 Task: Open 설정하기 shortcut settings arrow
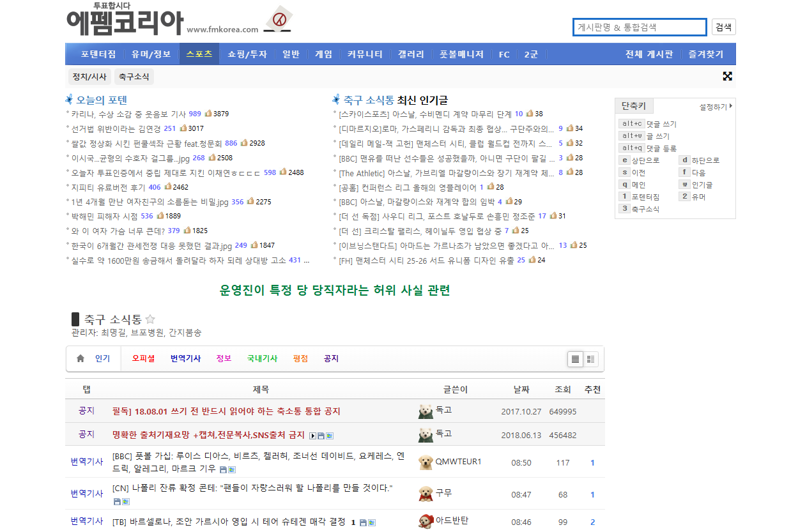point(731,107)
